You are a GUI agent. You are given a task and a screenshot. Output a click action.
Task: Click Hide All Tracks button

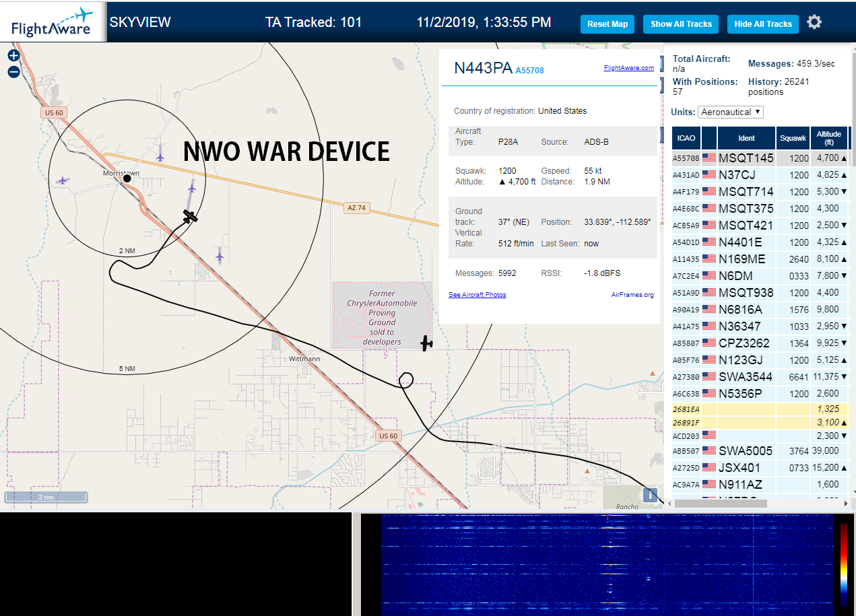[763, 24]
